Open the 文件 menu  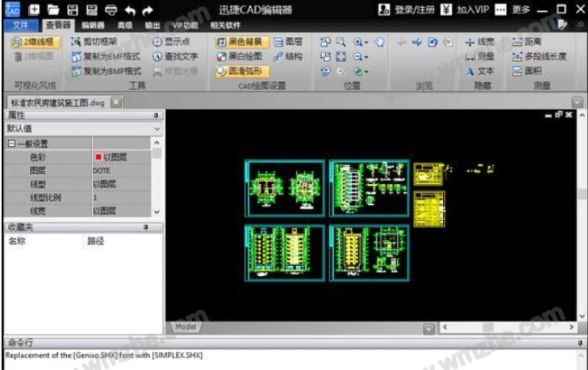coord(21,25)
